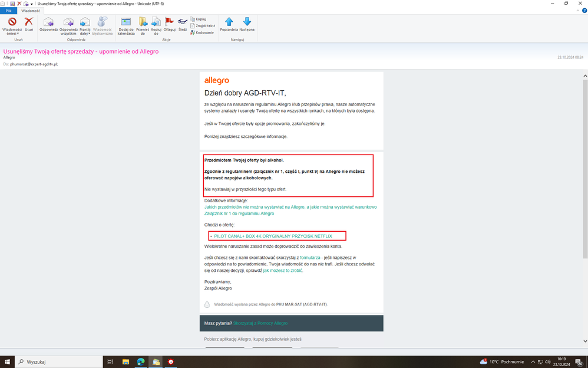Copy message with Kopiuj do
Viewport: 588px width, 368px height.
156,25
